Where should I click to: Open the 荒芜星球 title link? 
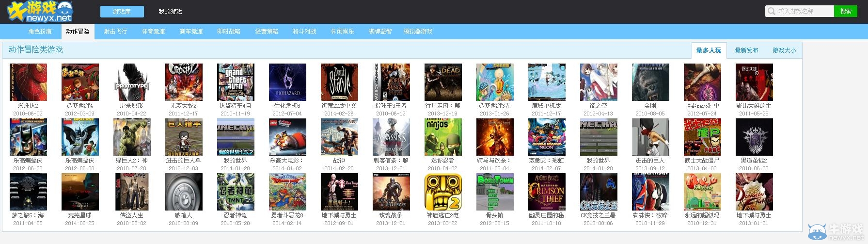(x=80, y=215)
